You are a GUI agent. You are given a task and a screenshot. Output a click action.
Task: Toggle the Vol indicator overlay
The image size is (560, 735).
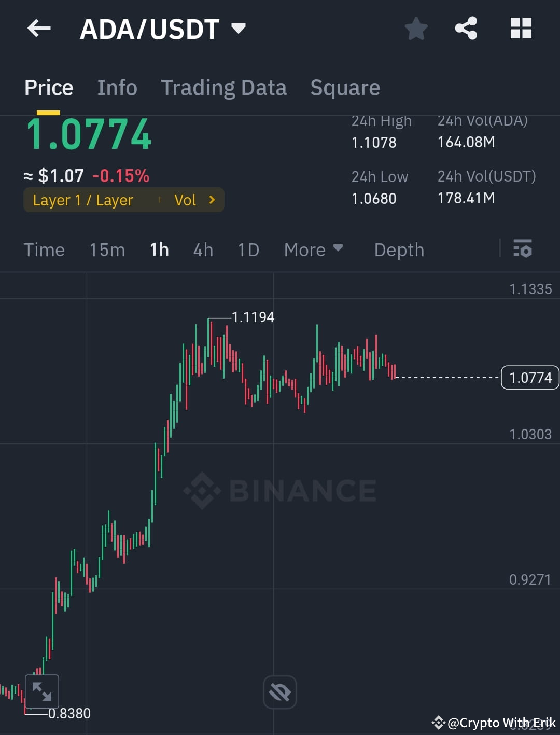tap(185, 200)
